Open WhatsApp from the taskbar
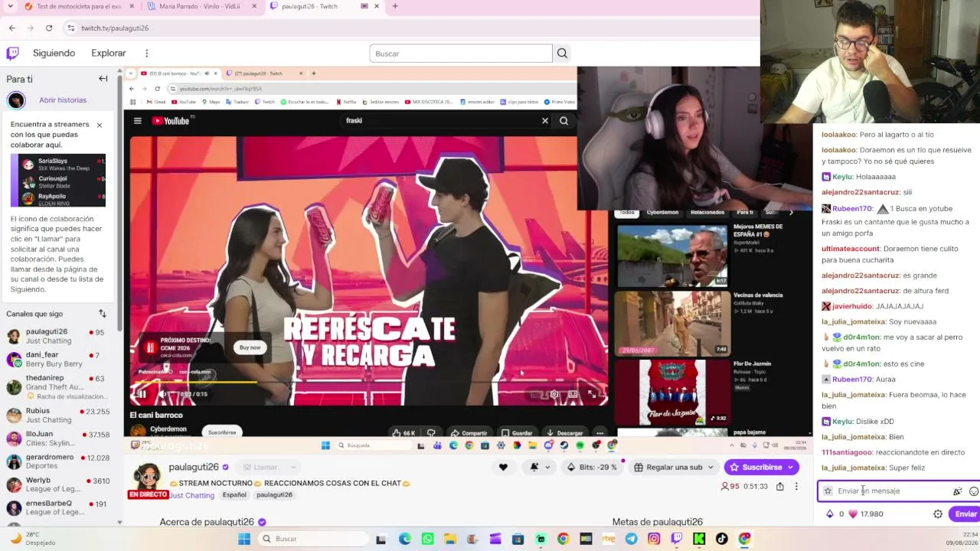The width and height of the screenshot is (980, 551). pyautogui.click(x=427, y=539)
